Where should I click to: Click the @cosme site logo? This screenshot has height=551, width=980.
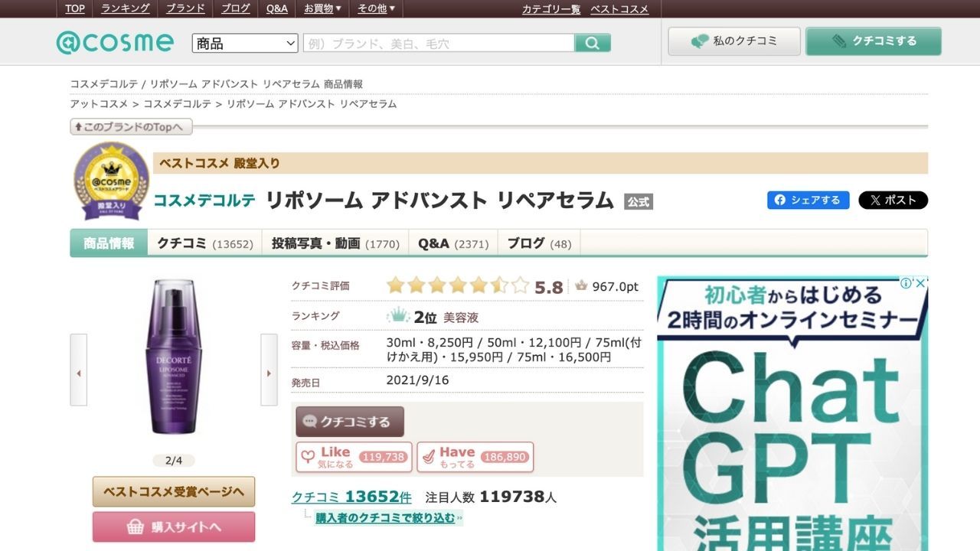pyautogui.click(x=115, y=42)
